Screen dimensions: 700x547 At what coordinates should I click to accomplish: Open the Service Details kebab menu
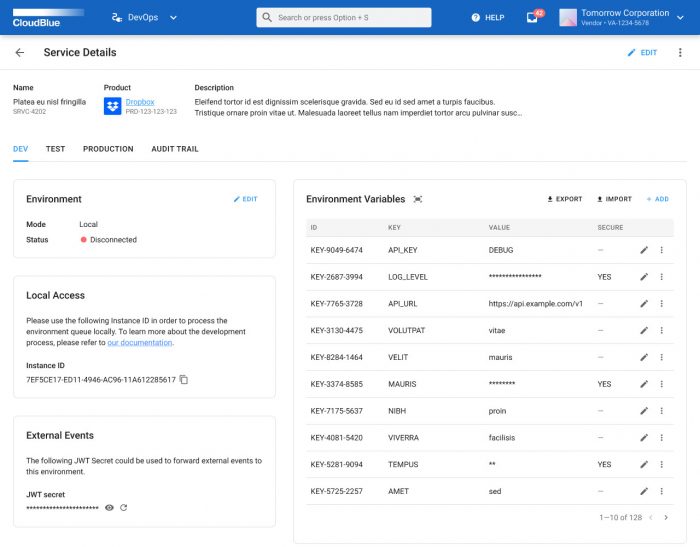coord(680,53)
